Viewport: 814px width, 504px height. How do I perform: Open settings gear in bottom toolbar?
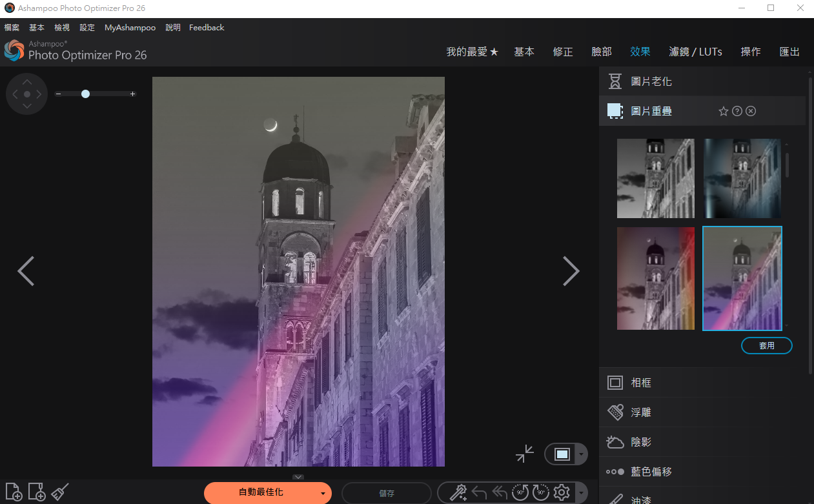point(562,493)
